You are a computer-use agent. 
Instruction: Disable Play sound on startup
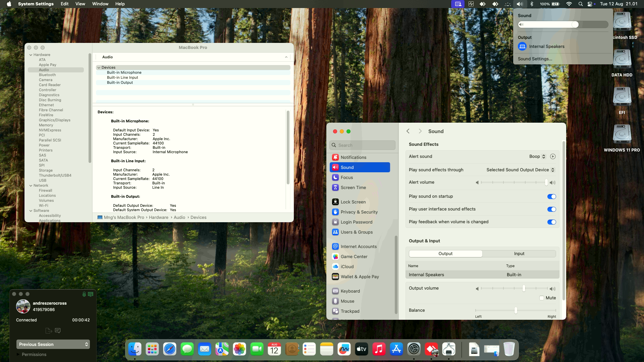tap(551, 197)
